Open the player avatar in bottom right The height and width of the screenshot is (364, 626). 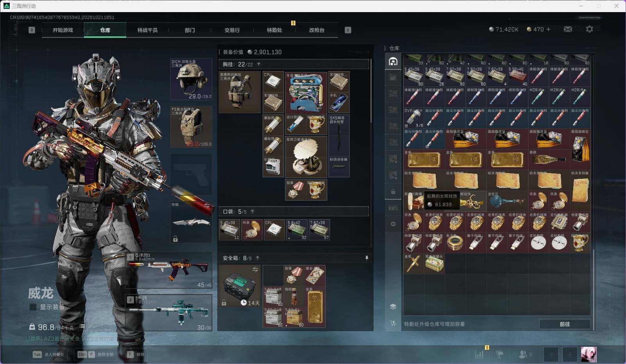[588, 354]
